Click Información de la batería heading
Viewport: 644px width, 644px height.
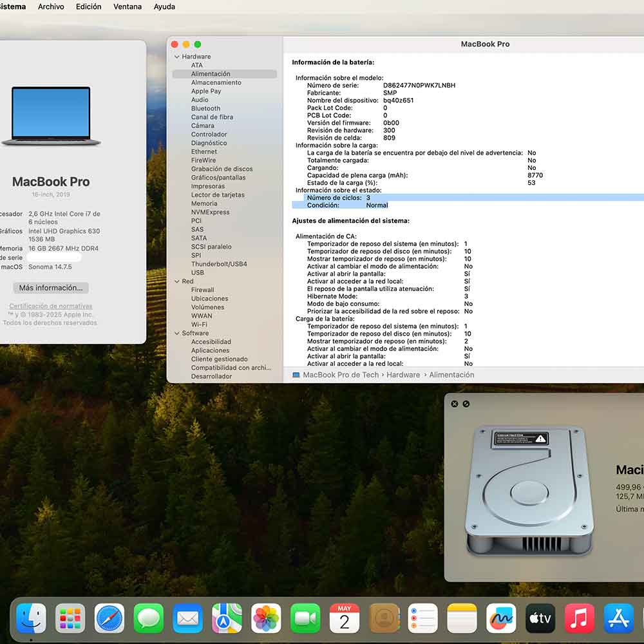333,62
